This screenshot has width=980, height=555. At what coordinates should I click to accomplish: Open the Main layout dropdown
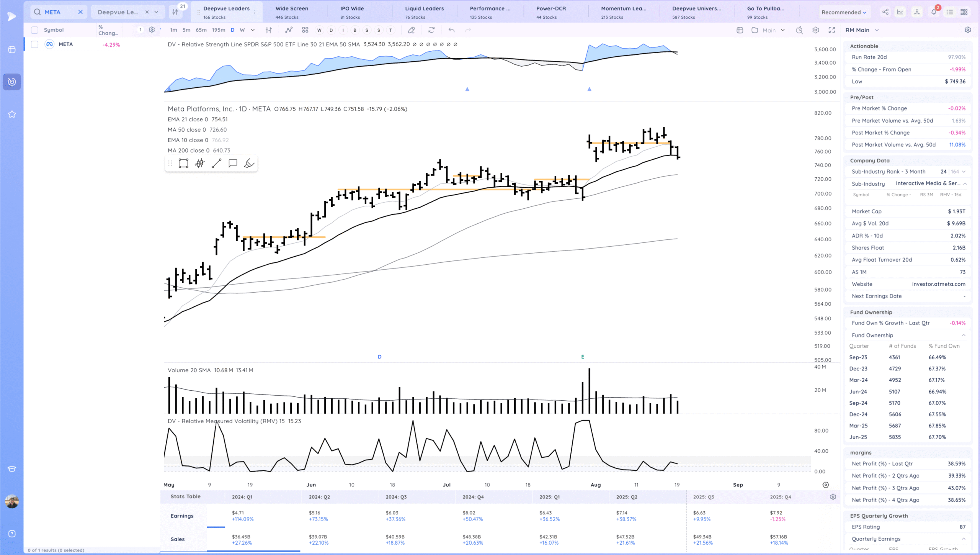click(x=773, y=30)
